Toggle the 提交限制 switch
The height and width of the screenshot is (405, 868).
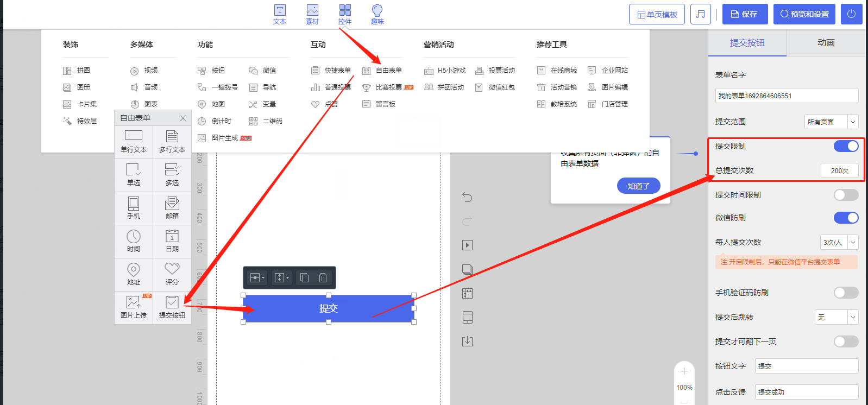click(846, 146)
